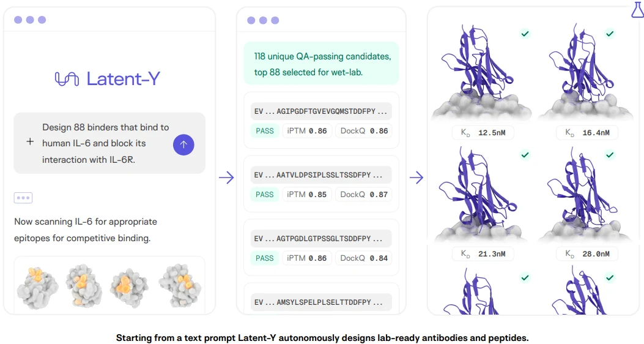Click the arrow between prompt and candidates panels
This screenshot has height=344, width=644.
coord(226,178)
